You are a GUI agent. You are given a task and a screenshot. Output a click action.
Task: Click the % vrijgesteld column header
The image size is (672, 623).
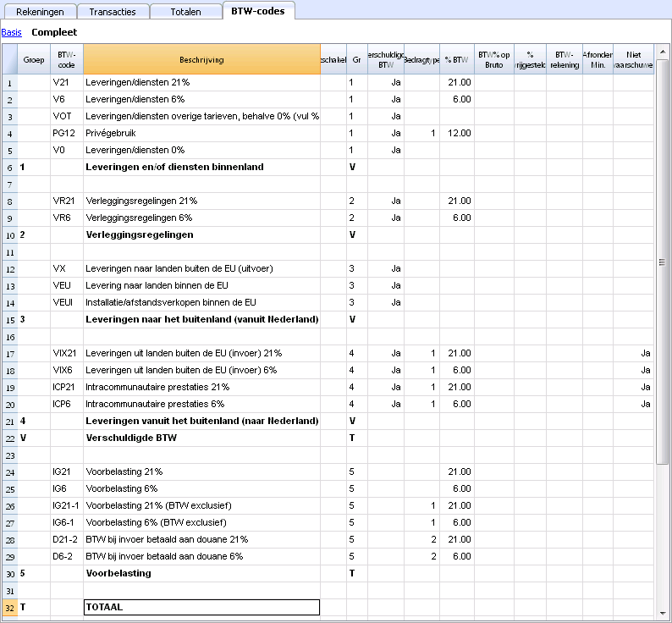point(530,59)
